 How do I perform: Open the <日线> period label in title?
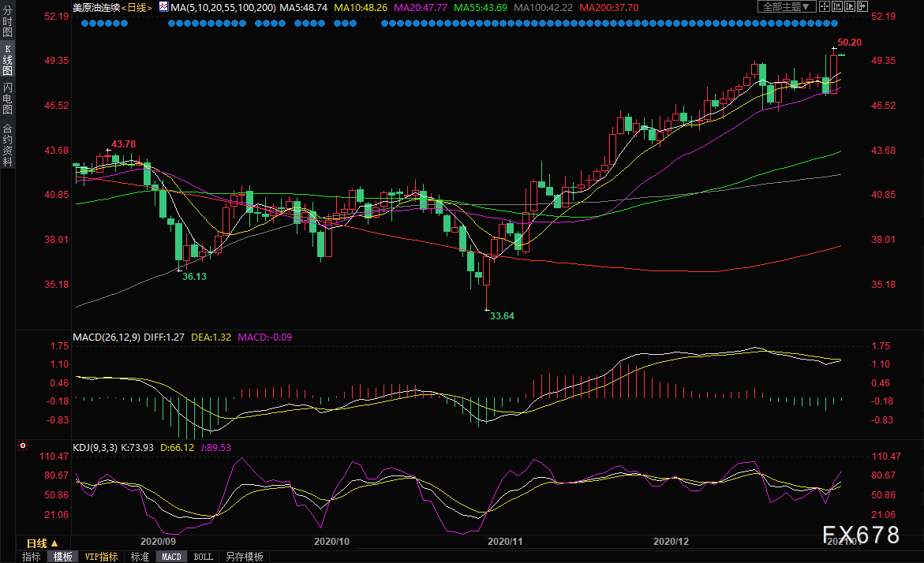click(139, 7)
